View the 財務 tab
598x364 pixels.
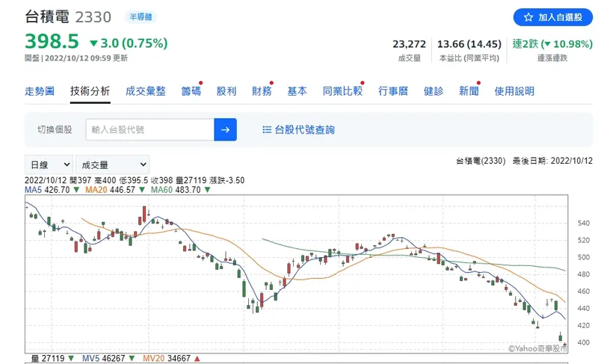coord(262,91)
